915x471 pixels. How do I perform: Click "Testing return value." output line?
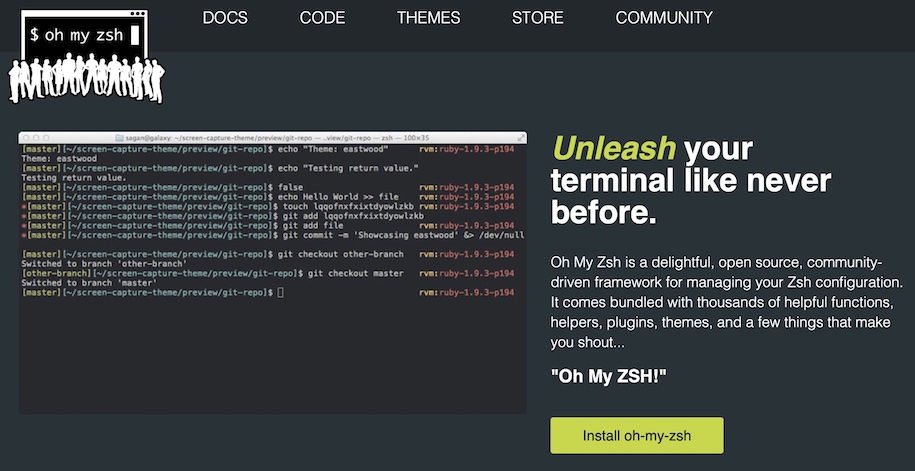(74, 178)
